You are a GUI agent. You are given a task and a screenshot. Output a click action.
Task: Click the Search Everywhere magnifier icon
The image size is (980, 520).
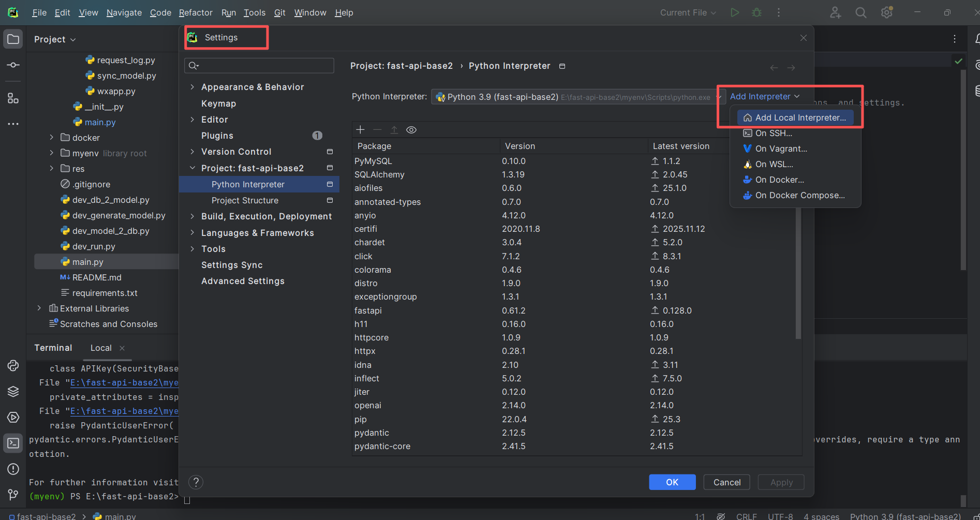point(861,12)
